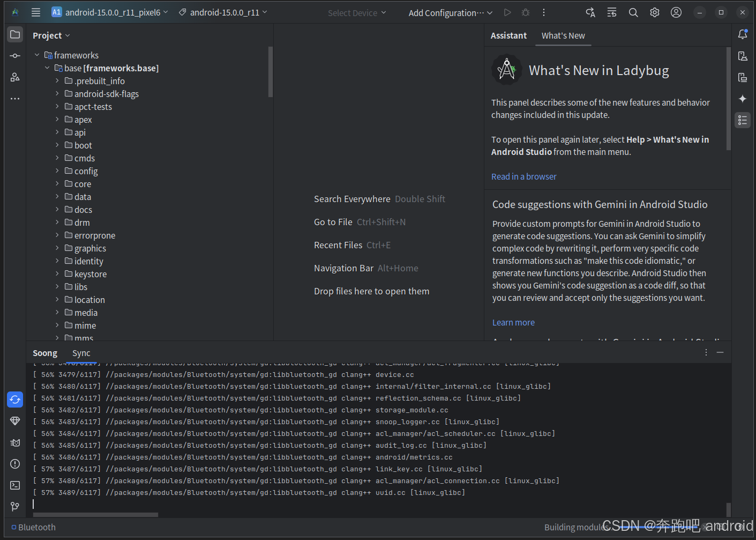Open the Structure tool window
756x540 pixels.
pos(15,77)
